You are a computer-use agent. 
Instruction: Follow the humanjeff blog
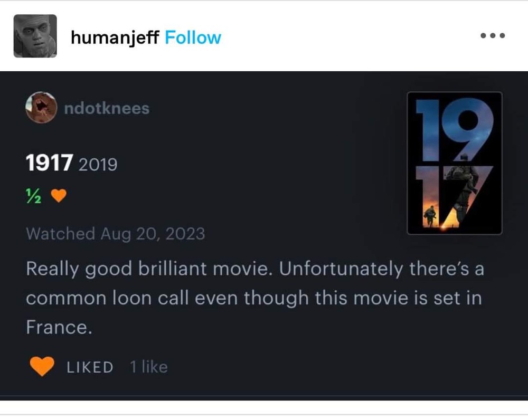pos(193,37)
